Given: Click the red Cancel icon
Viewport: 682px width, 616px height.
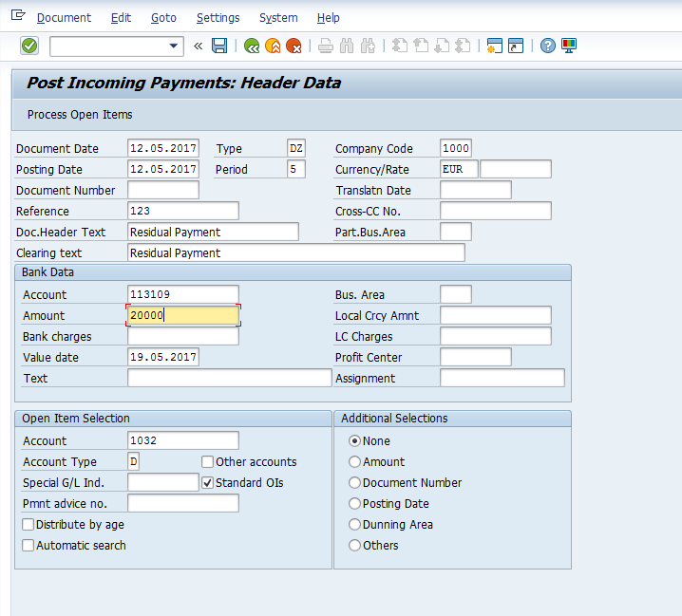Looking at the screenshot, I should (x=294, y=46).
